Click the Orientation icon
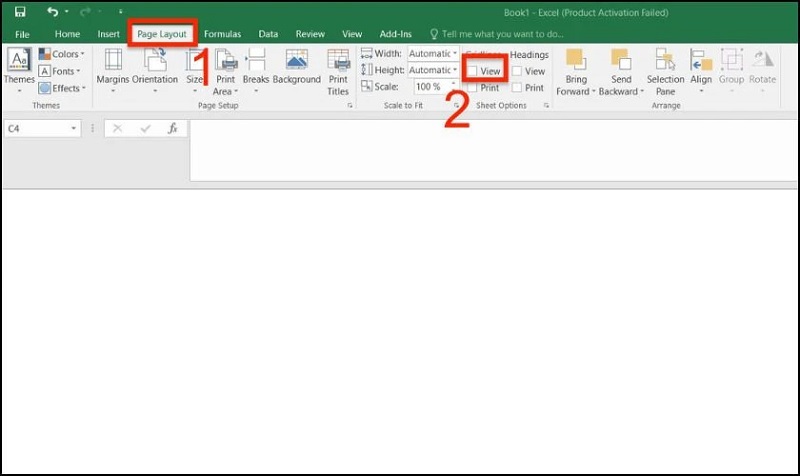Screen dimensions: 800x476 coord(155,68)
